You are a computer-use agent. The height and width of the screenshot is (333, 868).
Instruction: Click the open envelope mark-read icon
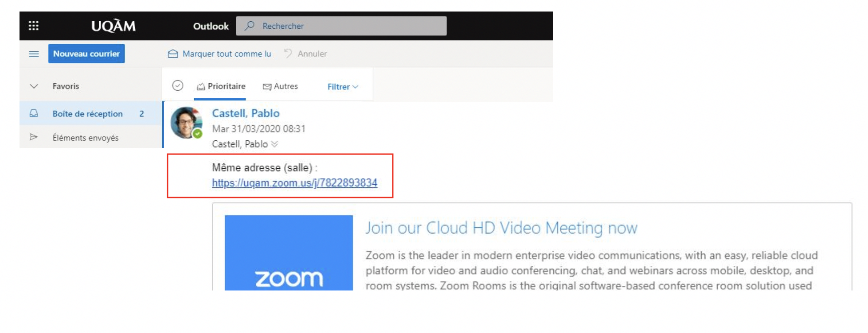(173, 54)
